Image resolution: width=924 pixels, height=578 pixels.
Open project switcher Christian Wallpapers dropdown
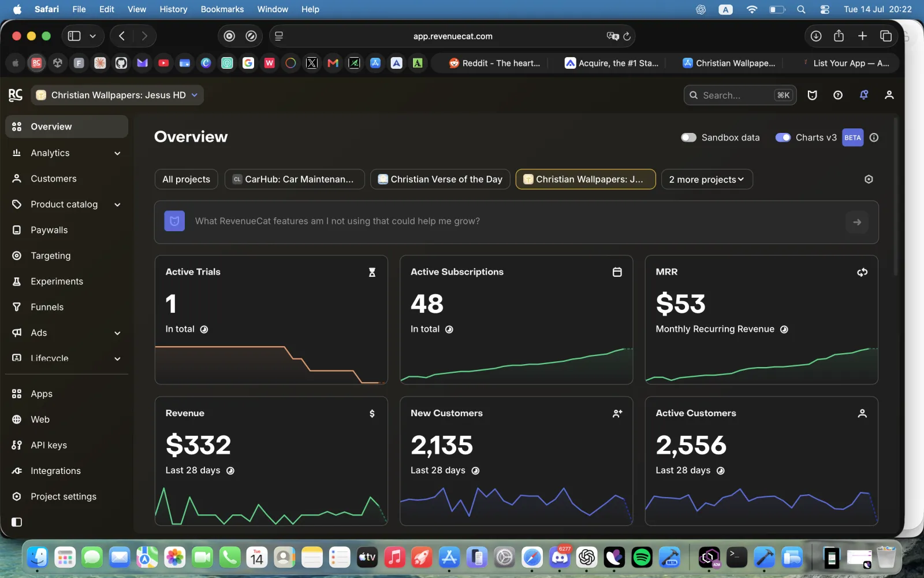[118, 95]
